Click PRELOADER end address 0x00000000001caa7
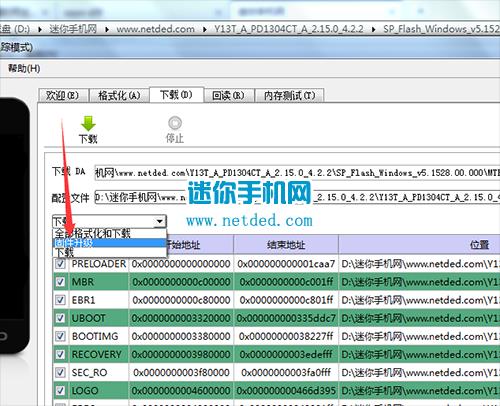Image resolution: width=500 pixels, height=406 pixels. (286, 264)
